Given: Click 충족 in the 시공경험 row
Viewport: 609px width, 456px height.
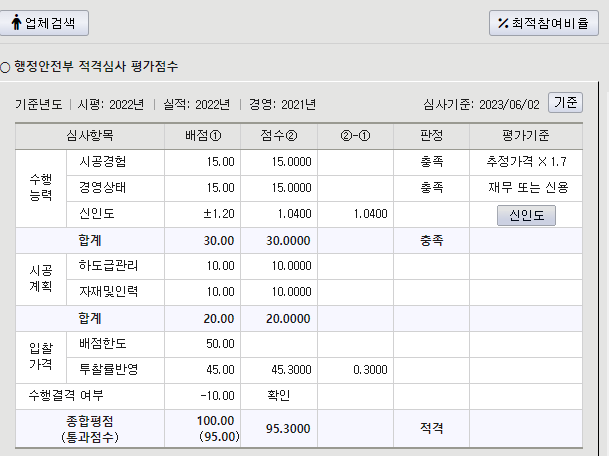Looking at the screenshot, I should (431, 162).
